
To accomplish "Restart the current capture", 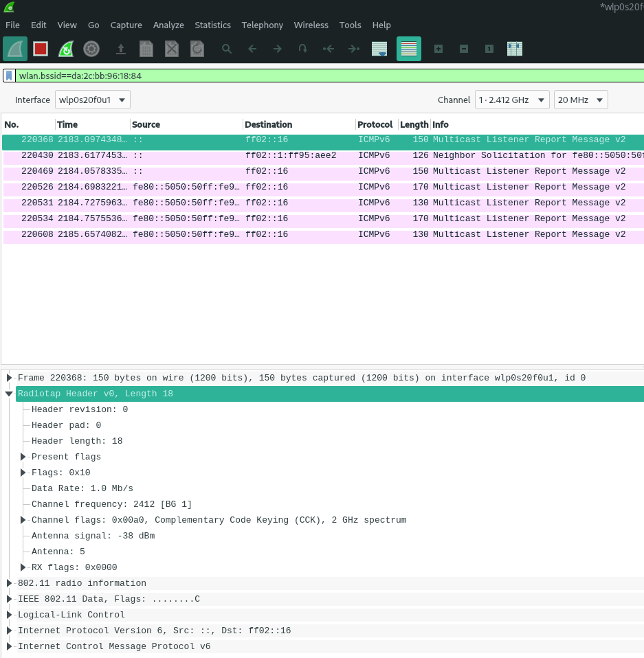I will (x=66, y=49).
